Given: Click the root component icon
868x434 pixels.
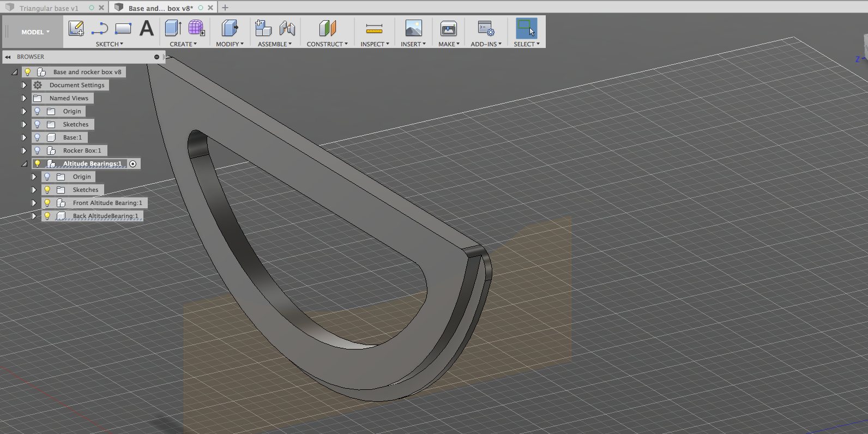Looking at the screenshot, I should pyautogui.click(x=41, y=72).
